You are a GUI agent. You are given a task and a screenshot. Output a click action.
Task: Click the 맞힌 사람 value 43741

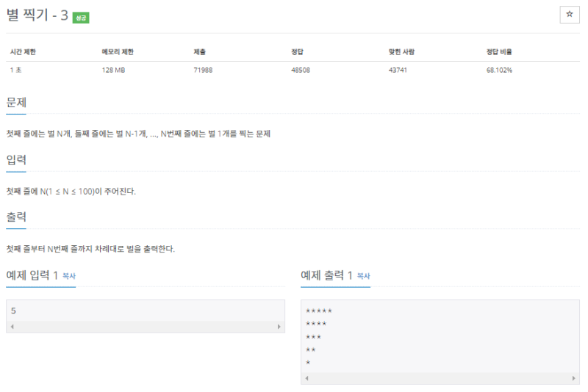pos(398,70)
